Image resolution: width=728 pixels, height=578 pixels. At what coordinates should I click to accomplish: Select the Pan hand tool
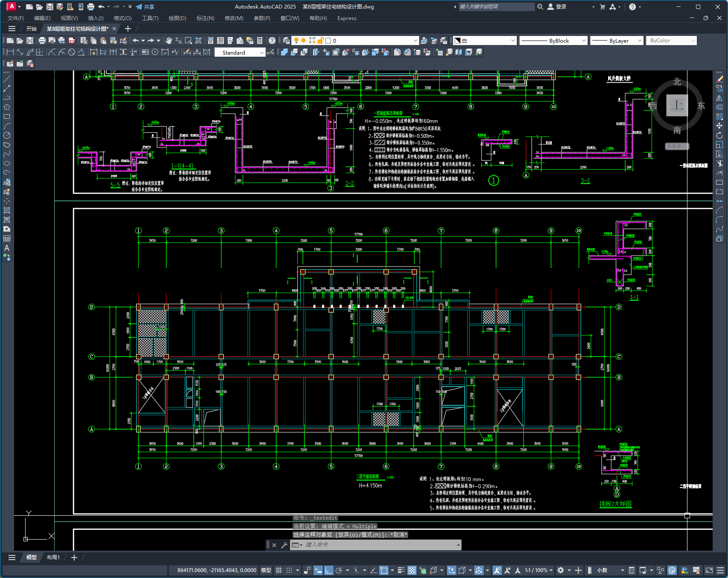169,41
